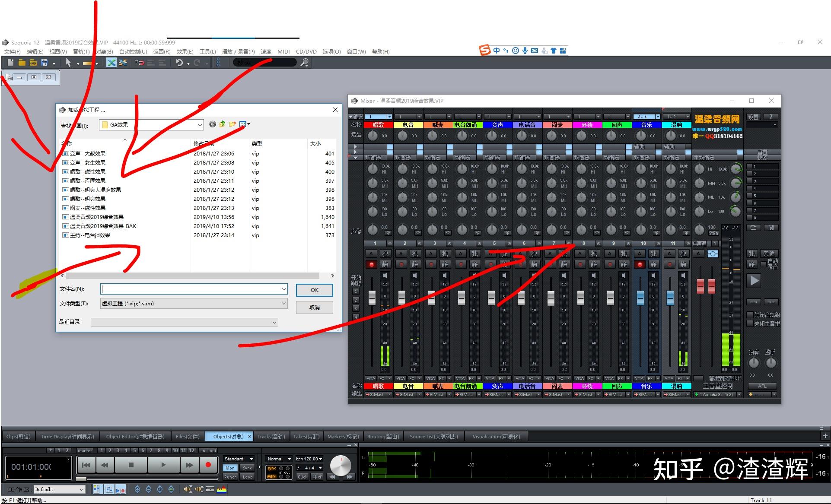Click the mixer master play button
Screen dimensions: 831x504
point(754,281)
